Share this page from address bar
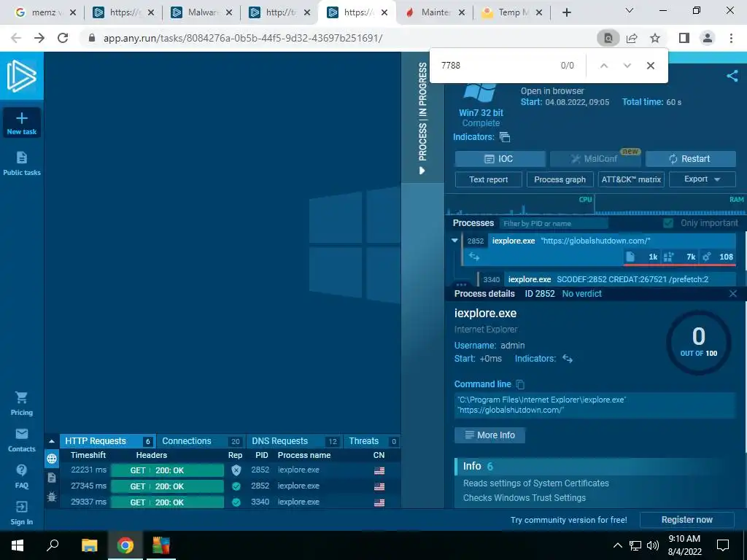This screenshot has height=560, width=747. pyautogui.click(x=632, y=38)
